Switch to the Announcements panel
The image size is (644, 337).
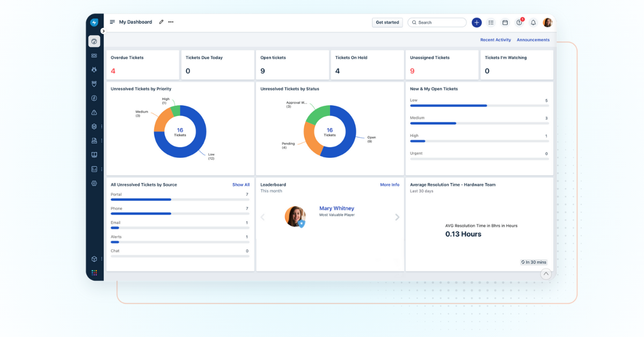533,40
